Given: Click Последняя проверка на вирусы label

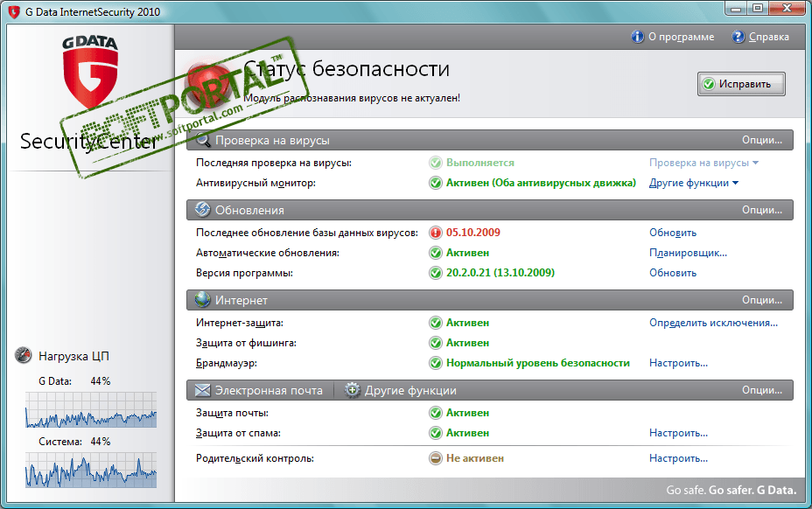Looking at the screenshot, I should coord(273,163).
